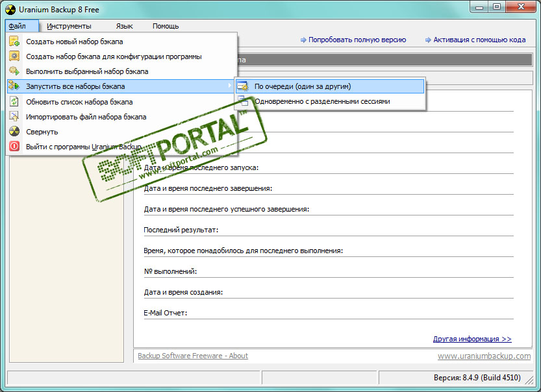Select Обновить список набора бэкапа
The image size is (541, 392).
[122, 102]
